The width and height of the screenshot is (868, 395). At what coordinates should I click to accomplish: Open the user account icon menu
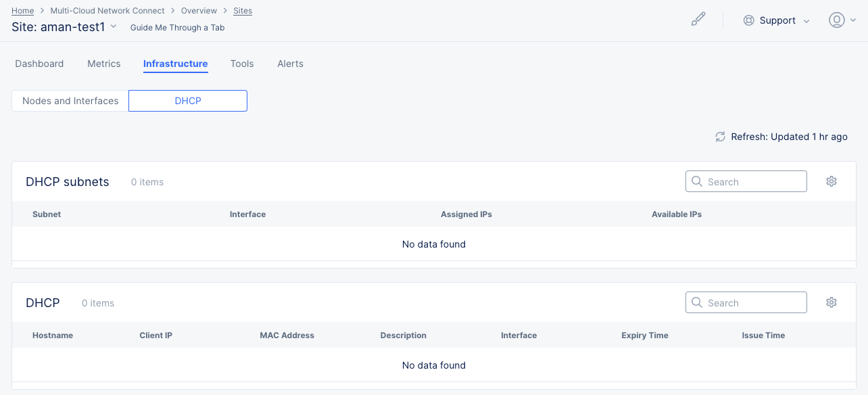(836, 20)
